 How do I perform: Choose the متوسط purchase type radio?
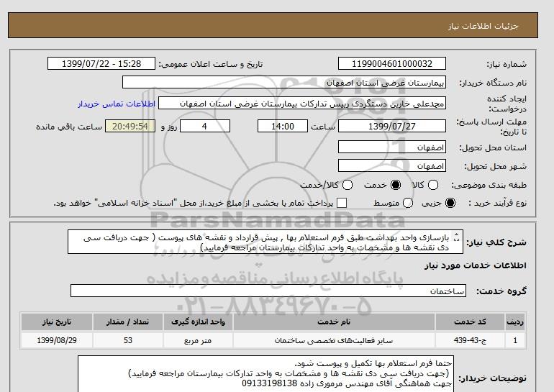coord(408,203)
